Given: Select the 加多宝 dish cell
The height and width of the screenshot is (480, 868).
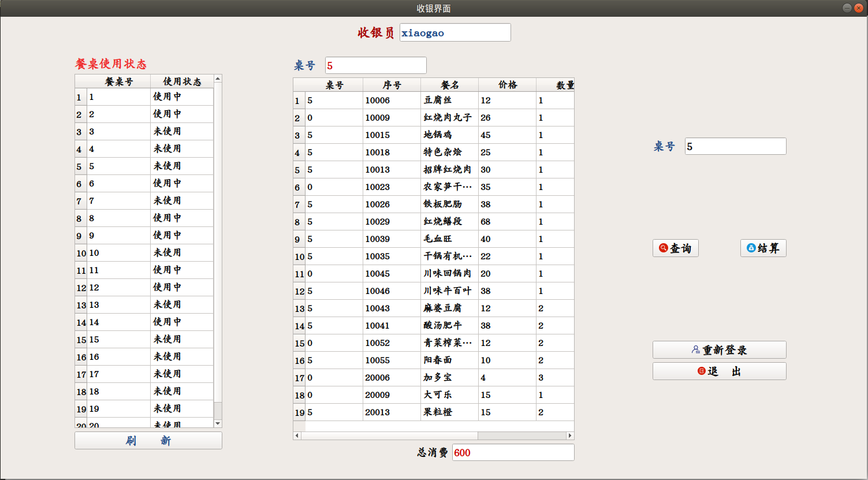Looking at the screenshot, I should click(x=450, y=378).
